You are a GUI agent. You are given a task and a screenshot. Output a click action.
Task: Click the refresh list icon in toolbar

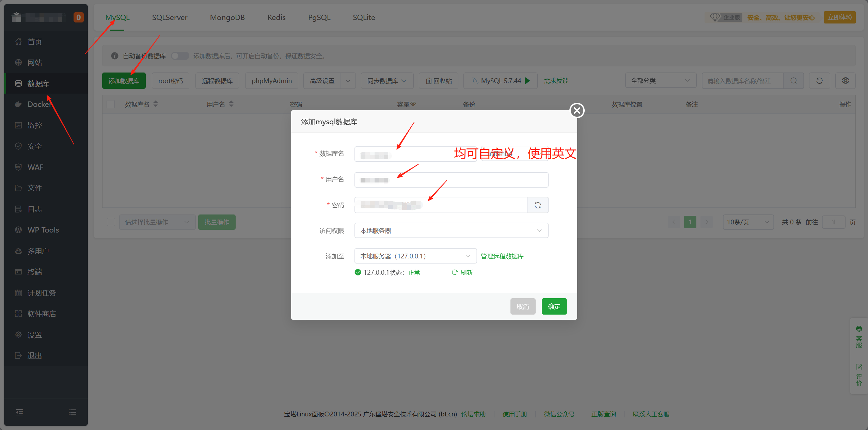tap(819, 81)
